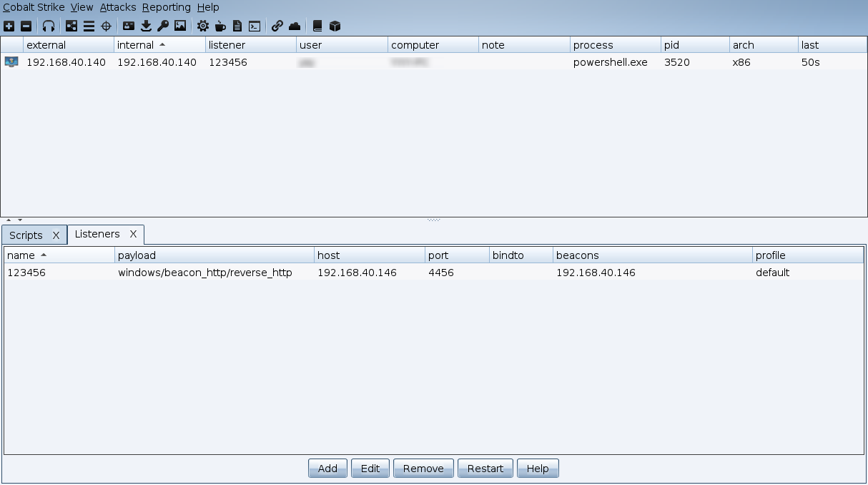
Task: Click the Restart listener button
Action: pos(485,469)
